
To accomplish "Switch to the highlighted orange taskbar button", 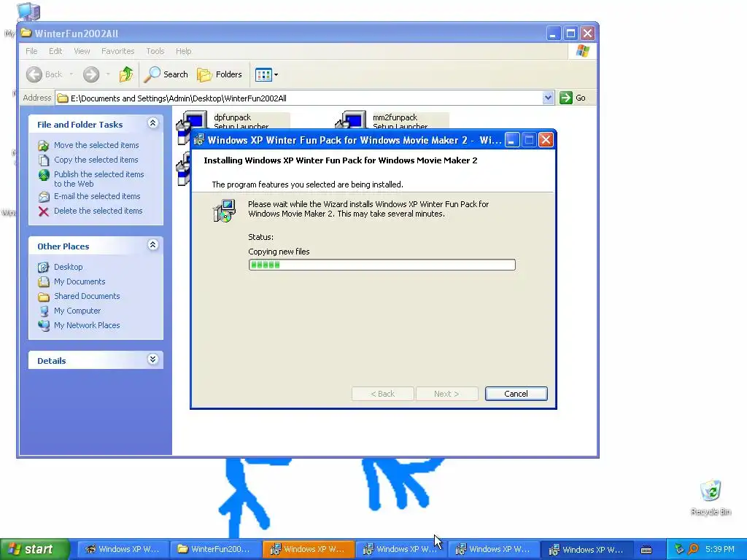I will (x=308, y=549).
